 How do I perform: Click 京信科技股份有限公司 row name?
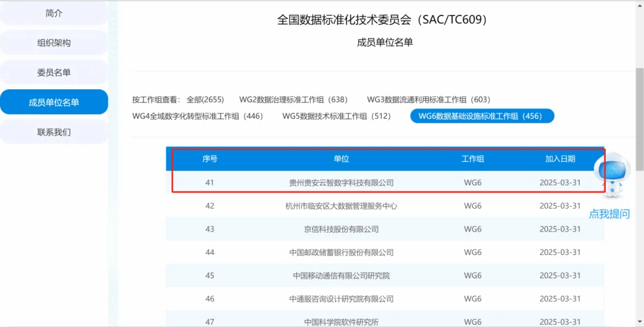[341, 229]
